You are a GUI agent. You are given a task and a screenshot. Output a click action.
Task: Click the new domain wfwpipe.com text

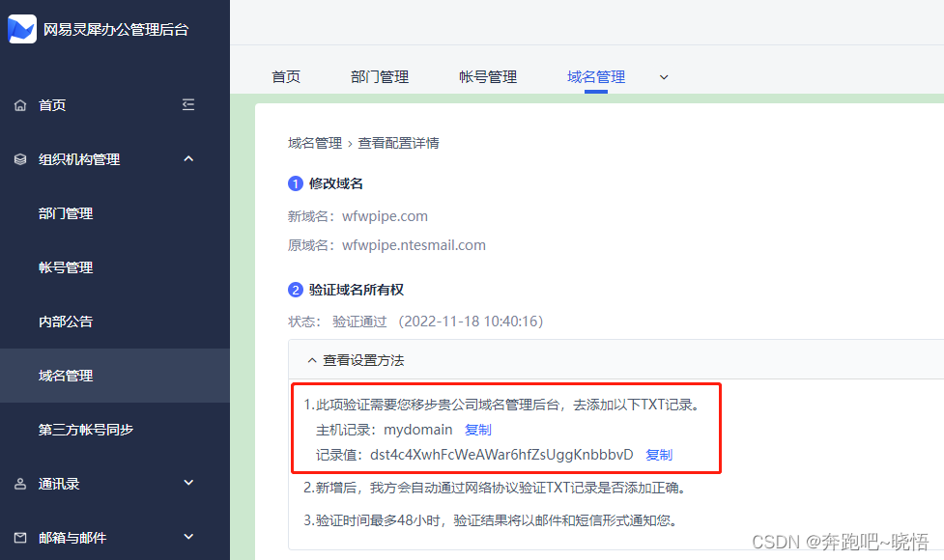(385, 216)
